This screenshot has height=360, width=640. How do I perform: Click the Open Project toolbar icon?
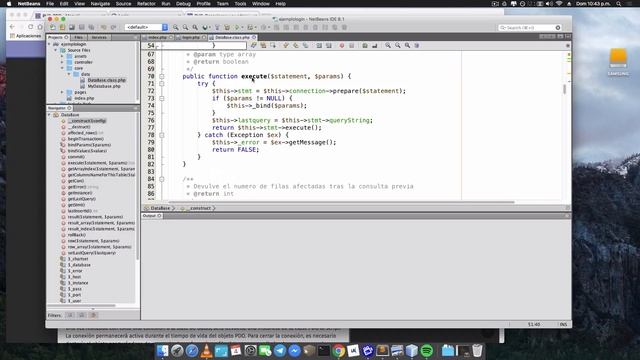pos(72,27)
